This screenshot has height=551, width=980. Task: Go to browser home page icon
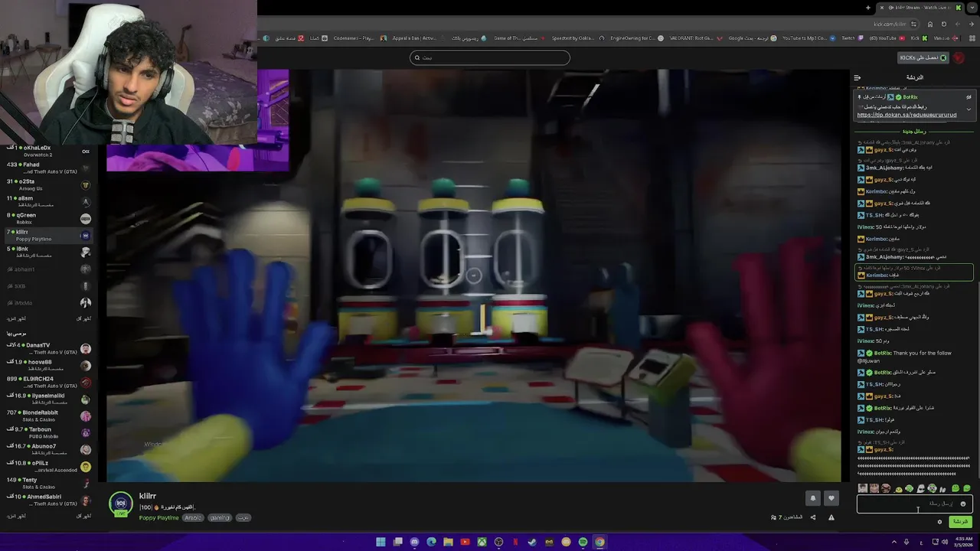point(930,24)
